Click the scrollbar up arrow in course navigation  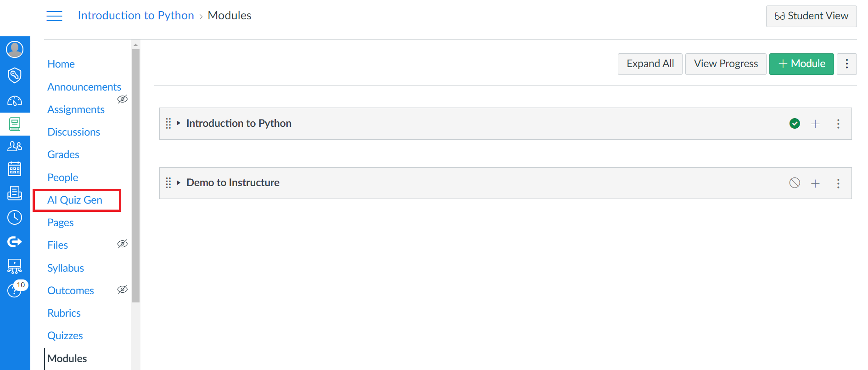[x=135, y=45]
